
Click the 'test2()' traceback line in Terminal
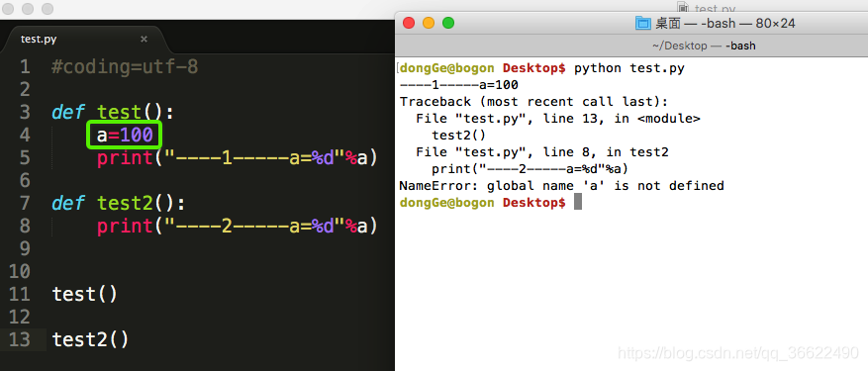pyautogui.click(x=459, y=136)
